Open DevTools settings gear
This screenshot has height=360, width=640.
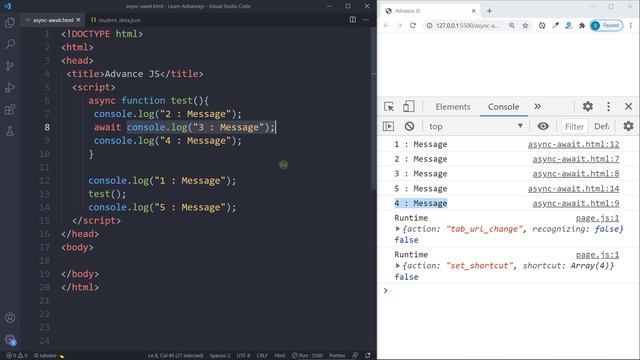coord(588,107)
